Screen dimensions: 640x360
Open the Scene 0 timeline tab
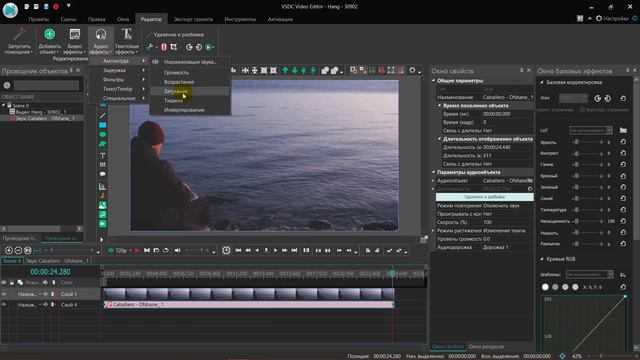12,260
